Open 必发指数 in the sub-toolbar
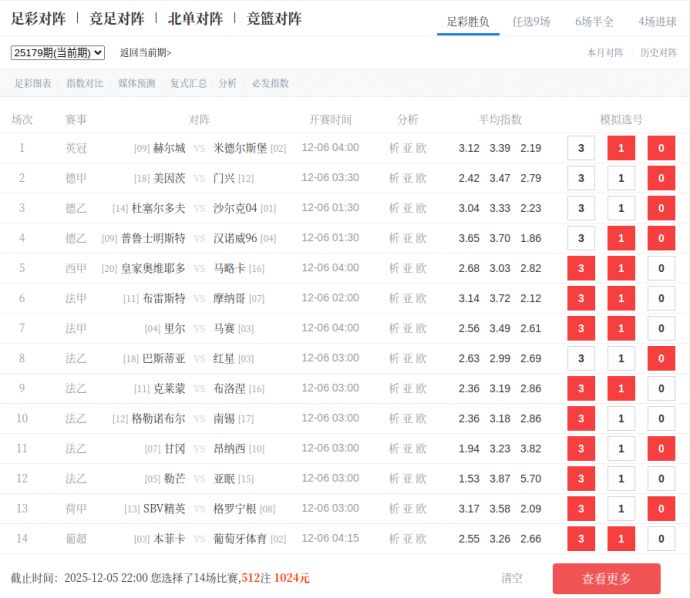This screenshot has width=690, height=598. point(270,84)
